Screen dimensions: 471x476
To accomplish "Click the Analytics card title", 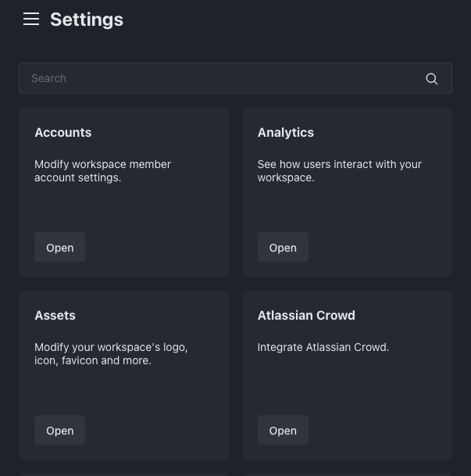I will [286, 133].
